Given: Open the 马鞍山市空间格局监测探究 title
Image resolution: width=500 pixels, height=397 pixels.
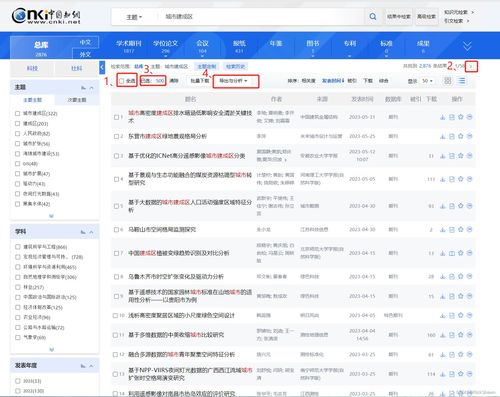Looking at the screenshot, I should point(162,229).
